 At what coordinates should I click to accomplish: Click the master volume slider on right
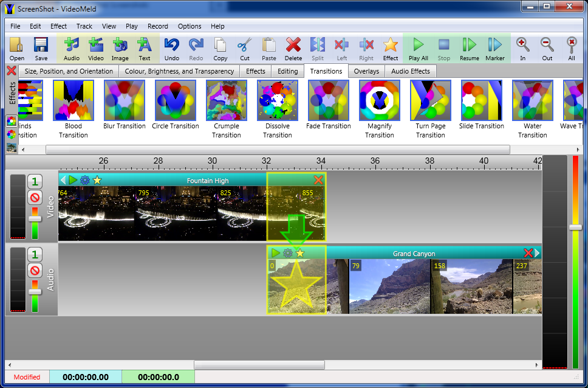[576, 227]
